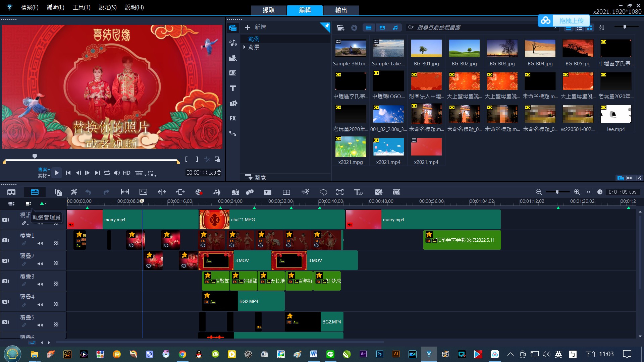The image size is (644, 362).
Task: Open the Sound Mixer icon
Action: tap(217, 192)
